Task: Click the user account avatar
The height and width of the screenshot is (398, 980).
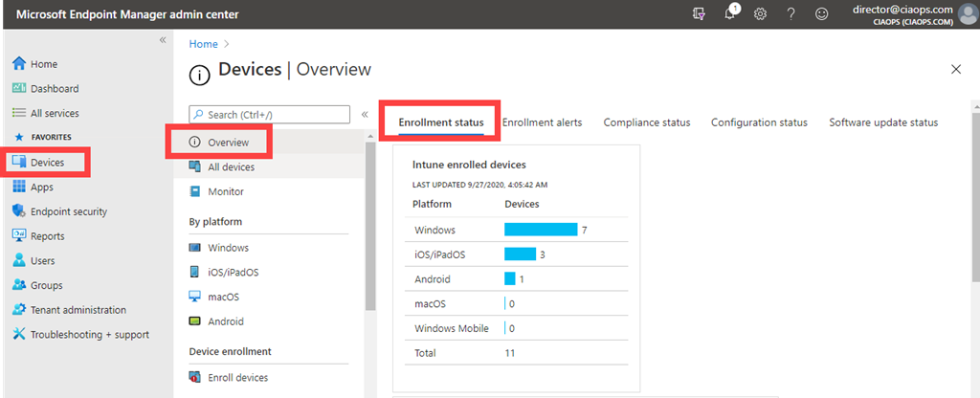Action: pyautogui.click(x=969, y=13)
